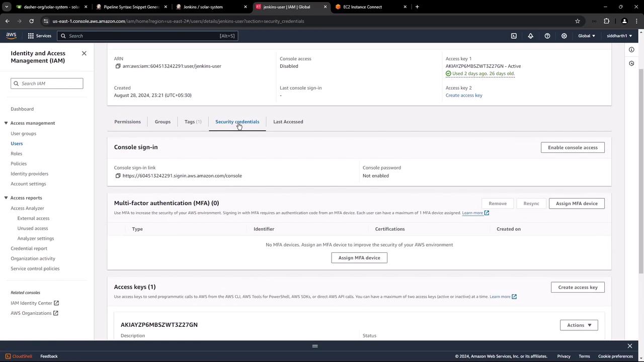Go to the AWS console home logo
The width and height of the screenshot is (644, 362).
11,36
